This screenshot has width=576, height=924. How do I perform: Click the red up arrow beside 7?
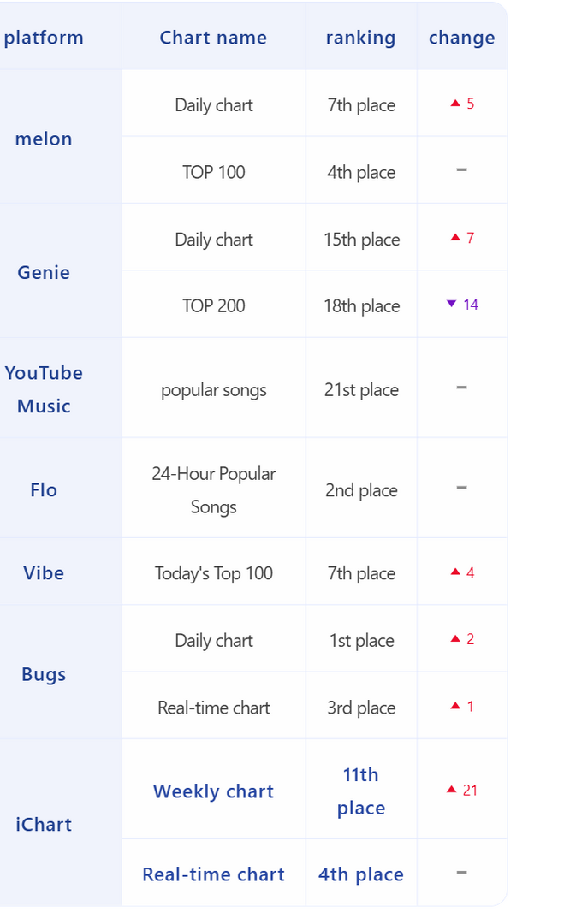coord(454,238)
